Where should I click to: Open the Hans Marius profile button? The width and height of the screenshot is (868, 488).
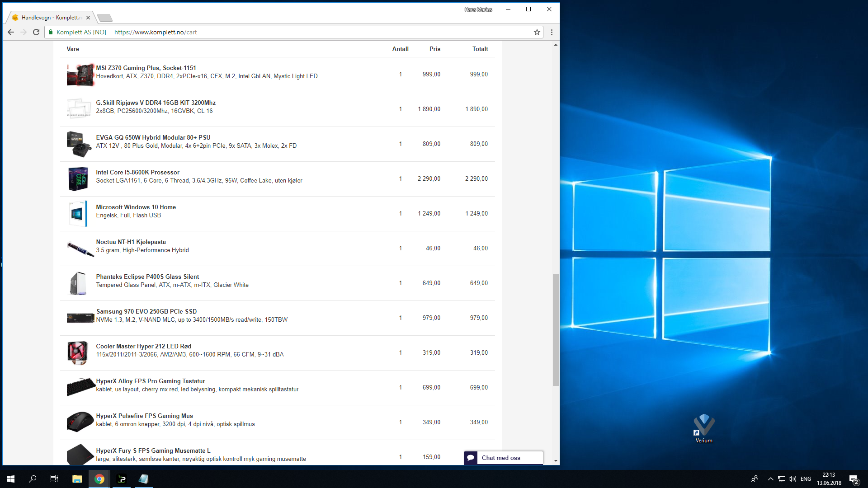(478, 9)
